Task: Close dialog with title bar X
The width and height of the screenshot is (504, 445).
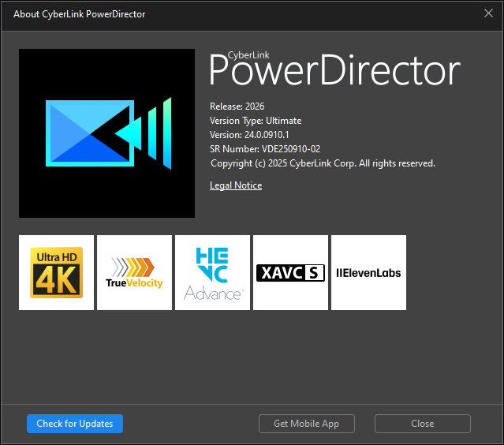Action: tap(488, 13)
